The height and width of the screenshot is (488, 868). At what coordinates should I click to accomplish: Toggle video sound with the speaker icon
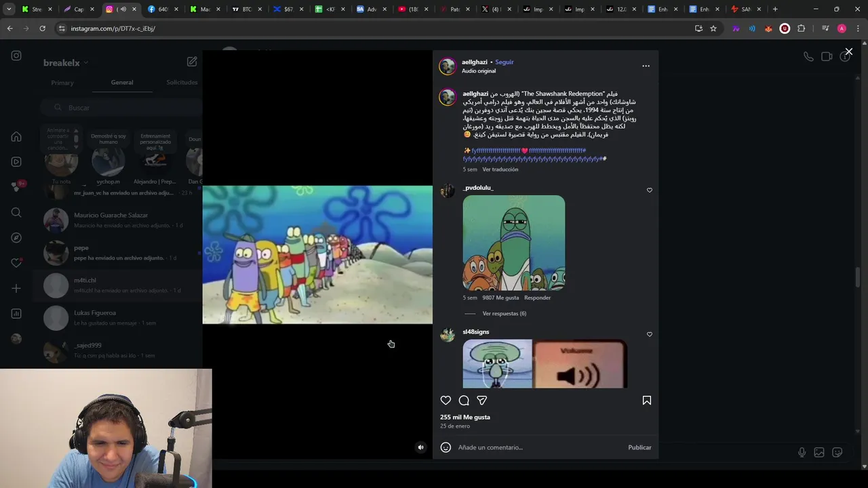420,447
